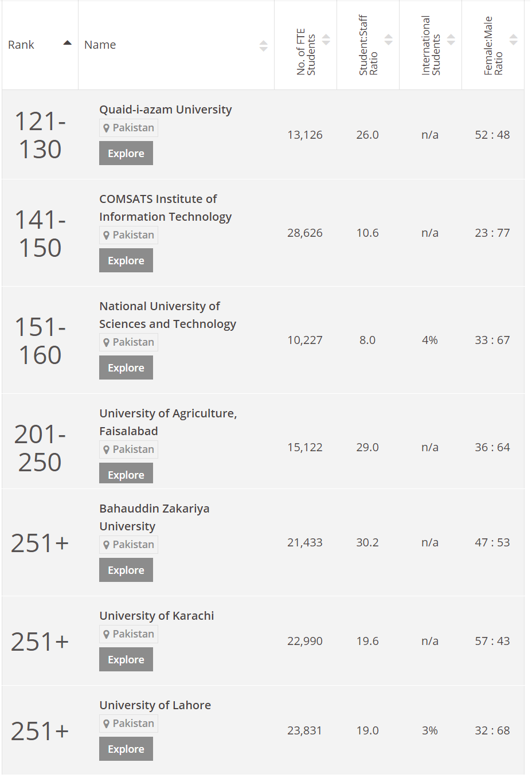Sort by No. of FTE Students arrows

tap(326, 40)
